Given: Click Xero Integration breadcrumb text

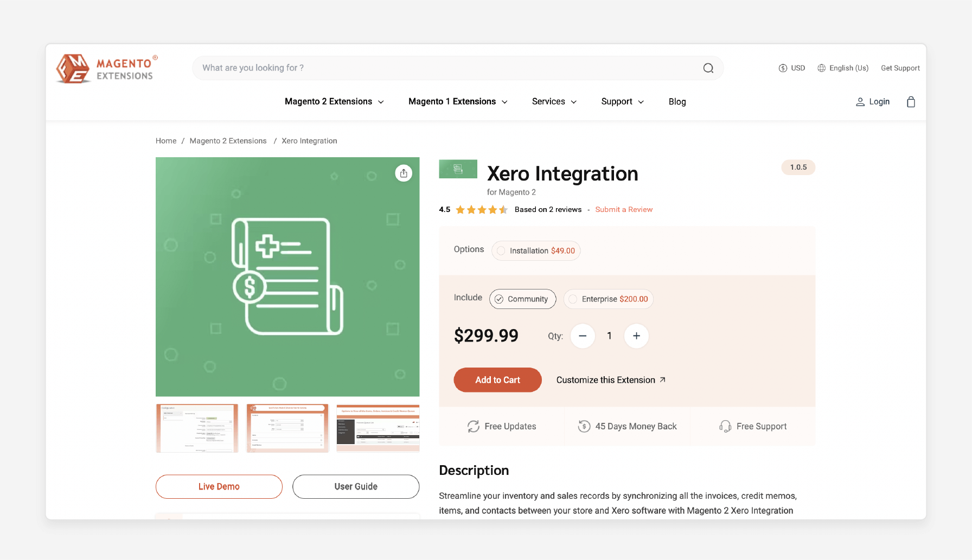Looking at the screenshot, I should [309, 141].
